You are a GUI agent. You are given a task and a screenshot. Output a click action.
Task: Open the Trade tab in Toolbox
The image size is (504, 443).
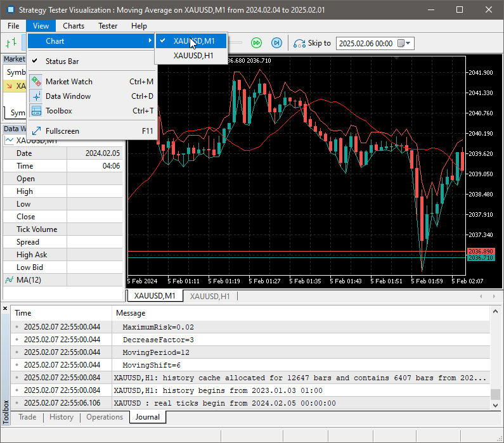(x=27, y=417)
